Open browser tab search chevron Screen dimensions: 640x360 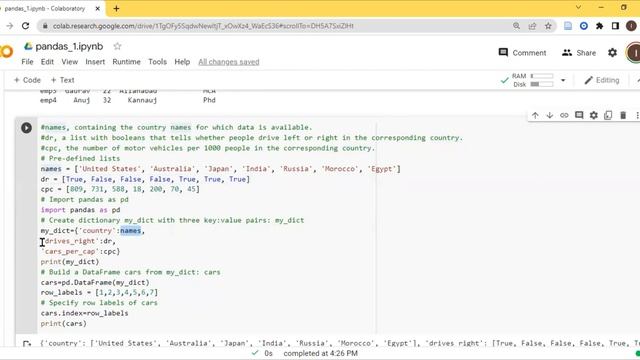(x=578, y=7)
